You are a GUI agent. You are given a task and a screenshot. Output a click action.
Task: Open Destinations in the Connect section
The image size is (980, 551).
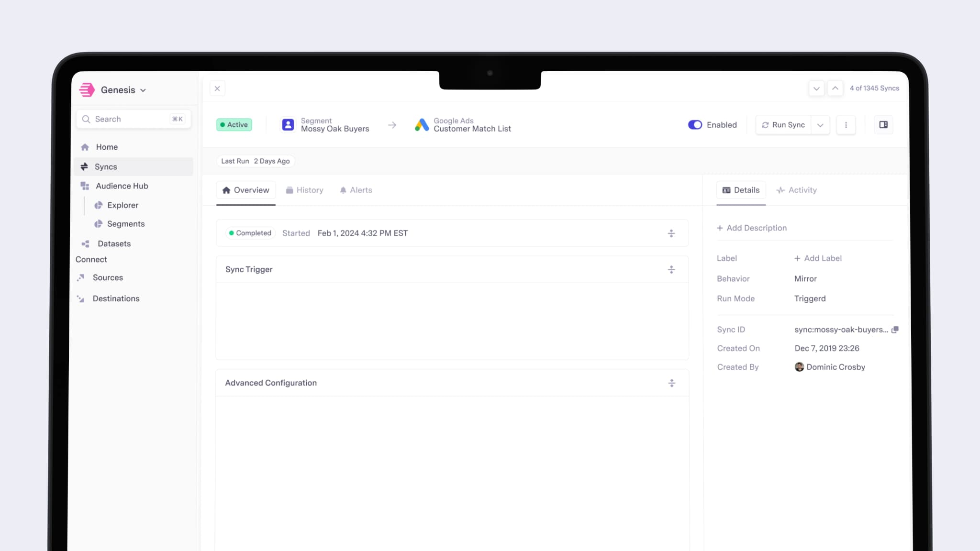pyautogui.click(x=115, y=298)
